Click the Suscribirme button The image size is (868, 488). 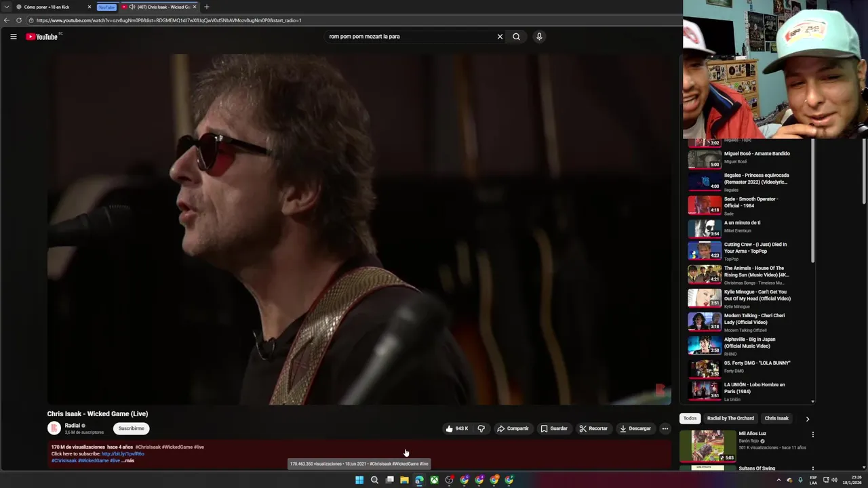click(x=132, y=428)
